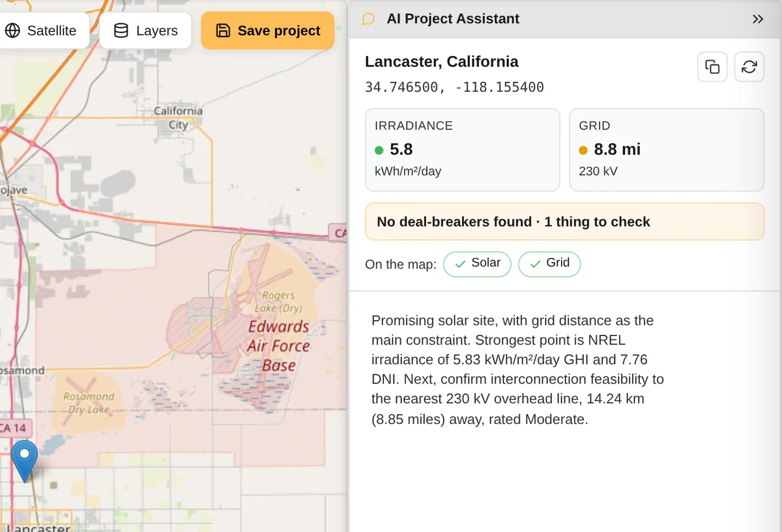Click the blue location pin on map
Screen dimensions: 782x532
(25, 461)
